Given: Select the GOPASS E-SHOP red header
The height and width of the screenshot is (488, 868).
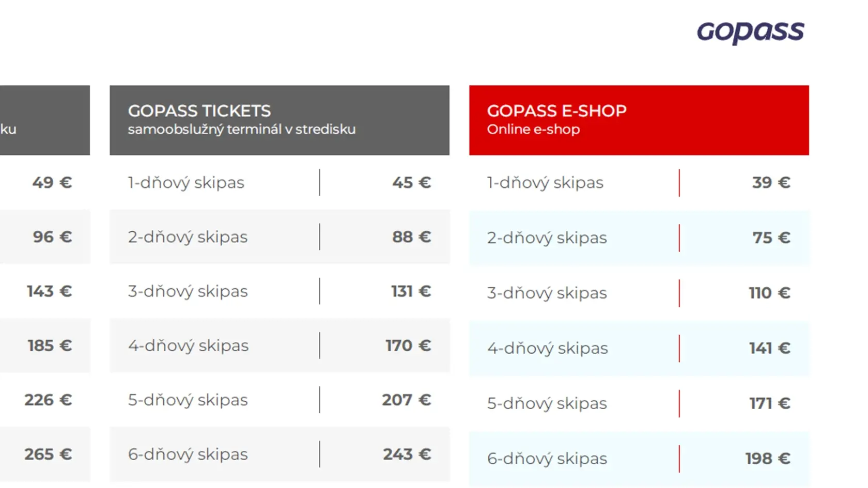Looking at the screenshot, I should click(x=639, y=120).
